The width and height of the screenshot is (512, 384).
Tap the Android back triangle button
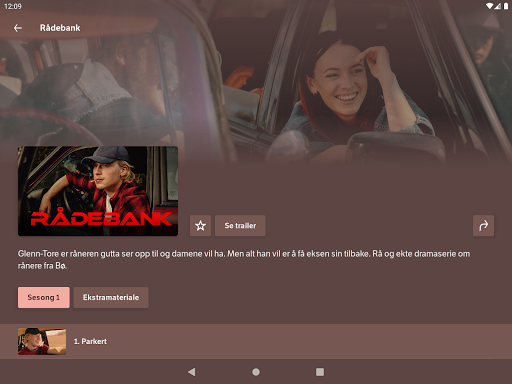pyautogui.click(x=192, y=372)
